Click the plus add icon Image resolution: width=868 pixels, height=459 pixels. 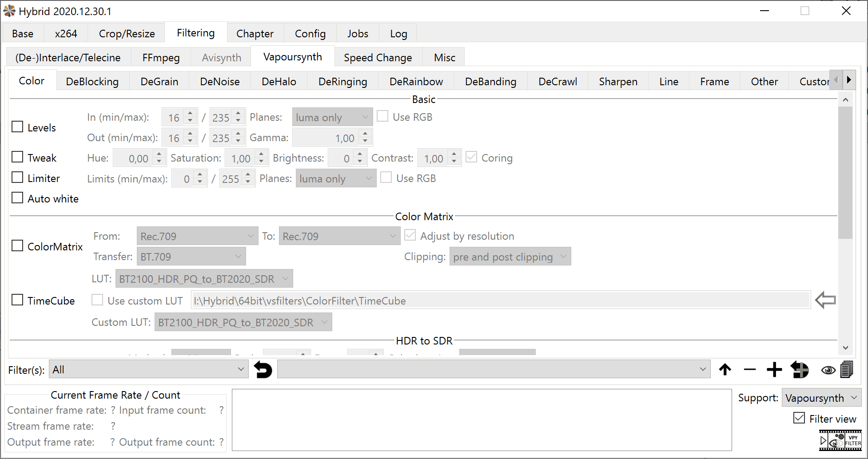pyautogui.click(x=774, y=369)
